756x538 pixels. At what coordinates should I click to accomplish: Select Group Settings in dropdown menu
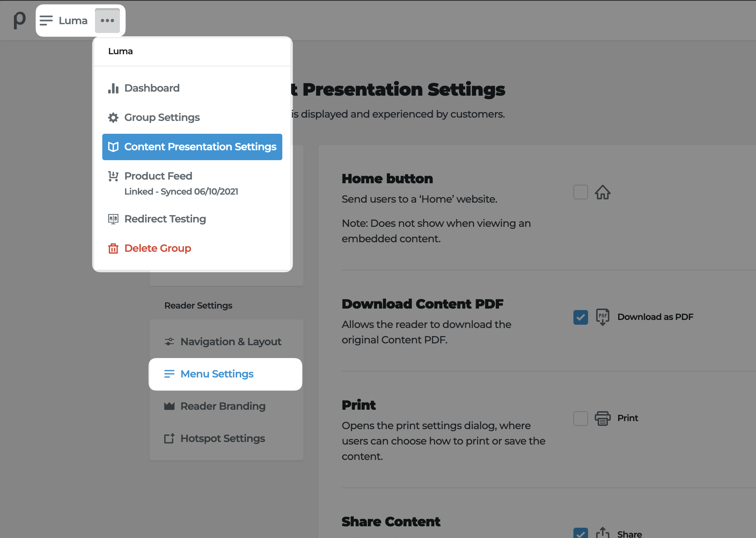162,117
